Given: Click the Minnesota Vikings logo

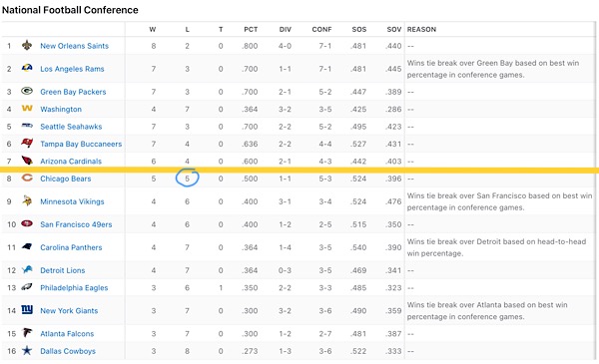Looking at the screenshot, I should point(27,200).
